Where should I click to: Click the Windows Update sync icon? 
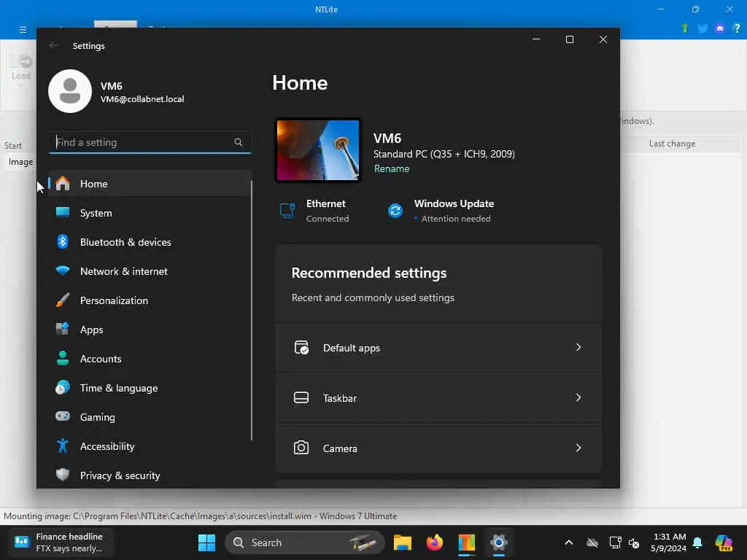coord(395,211)
